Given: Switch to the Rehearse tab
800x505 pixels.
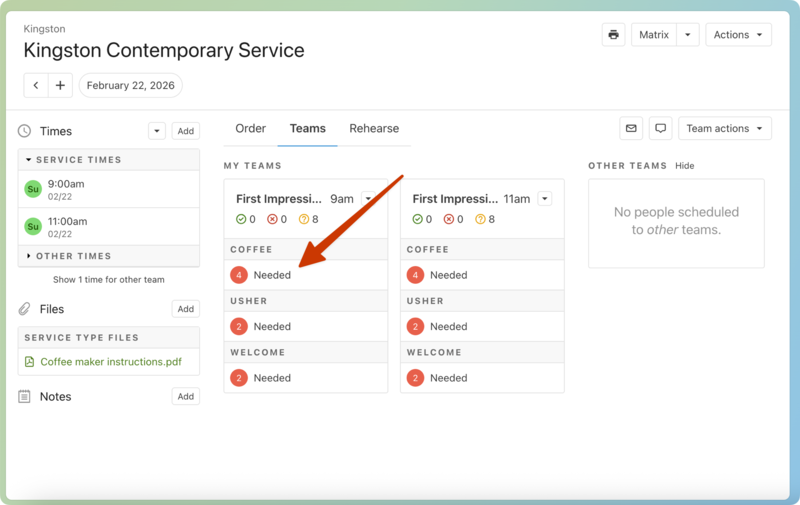Looking at the screenshot, I should (374, 129).
